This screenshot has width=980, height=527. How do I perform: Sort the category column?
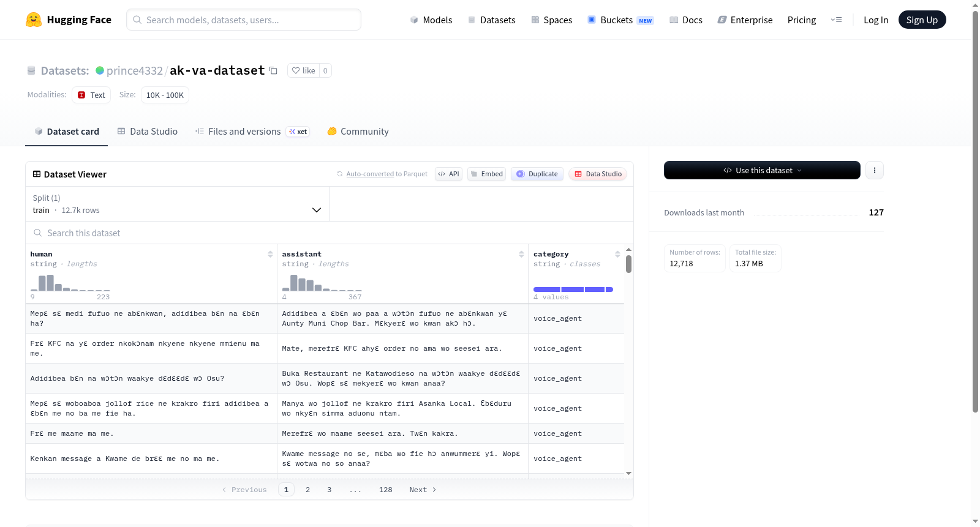(x=617, y=254)
